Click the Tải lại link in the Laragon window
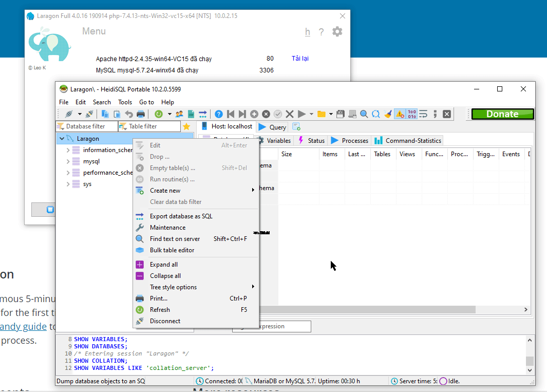This screenshot has height=392, width=547. point(300,58)
